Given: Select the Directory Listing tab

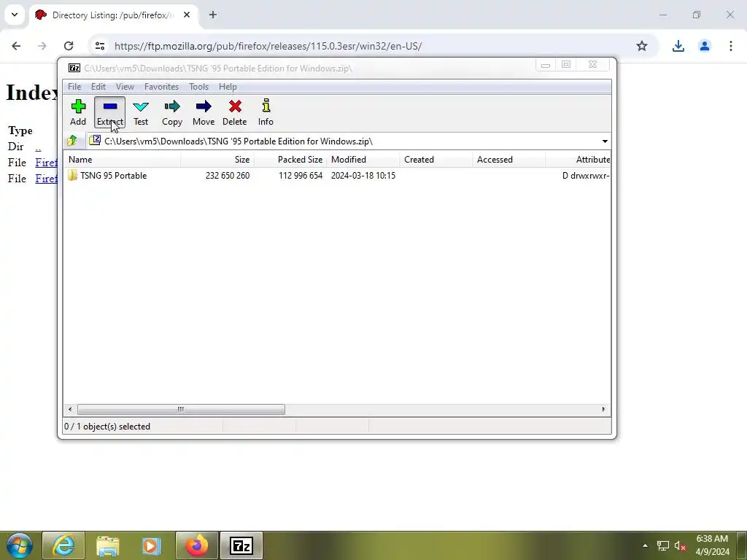Looking at the screenshot, I should [x=114, y=15].
